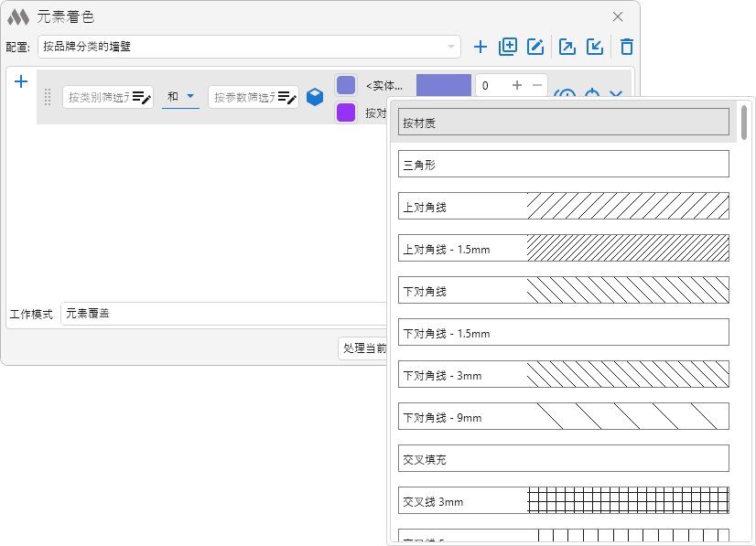Expand the 和 logic operator dropdown
The image size is (756, 546).
coord(180,97)
